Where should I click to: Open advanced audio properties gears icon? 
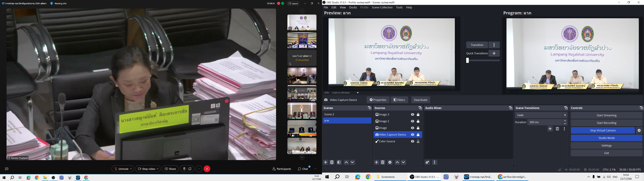coord(427,162)
